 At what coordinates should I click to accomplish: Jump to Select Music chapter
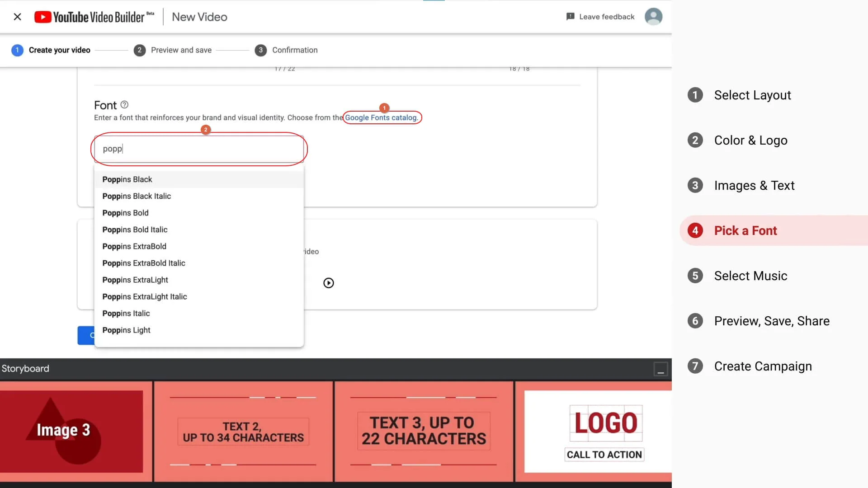coord(750,276)
